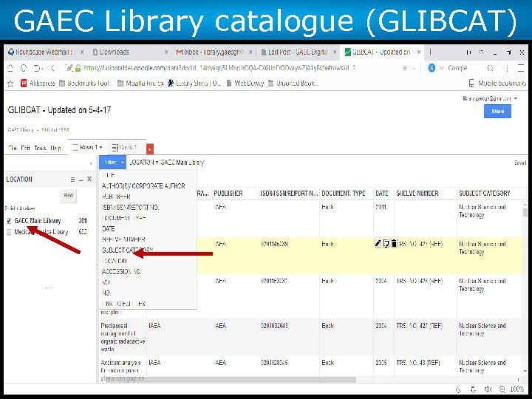
Task: Open the Mobile bookmarks folder
Action: pos(497,83)
